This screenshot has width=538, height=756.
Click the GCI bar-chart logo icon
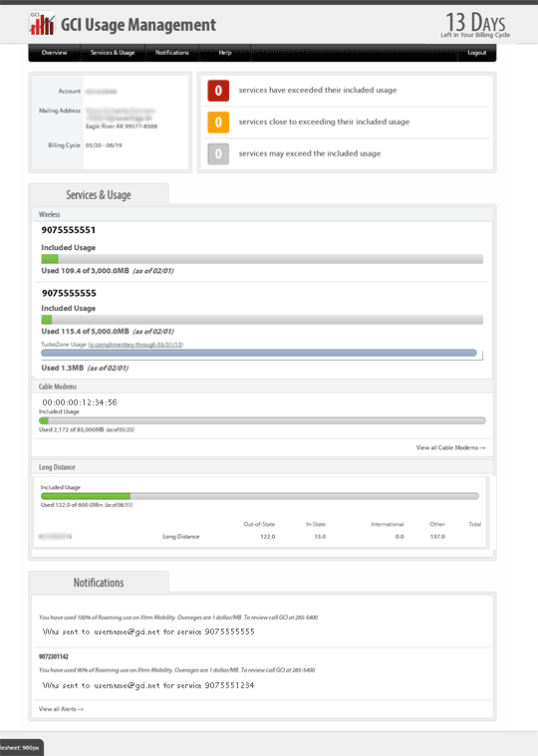42,24
